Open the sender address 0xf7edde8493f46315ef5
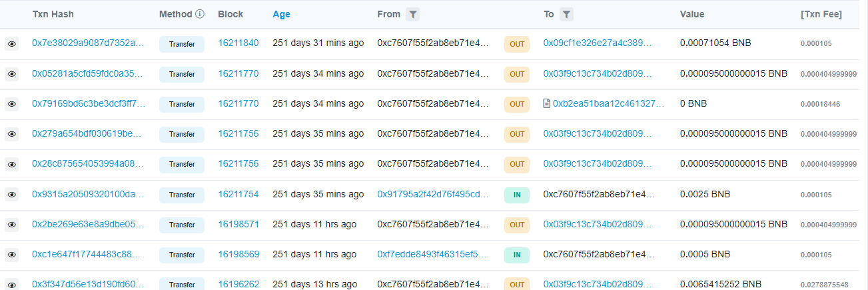The height and width of the screenshot is (290, 868). pos(433,254)
